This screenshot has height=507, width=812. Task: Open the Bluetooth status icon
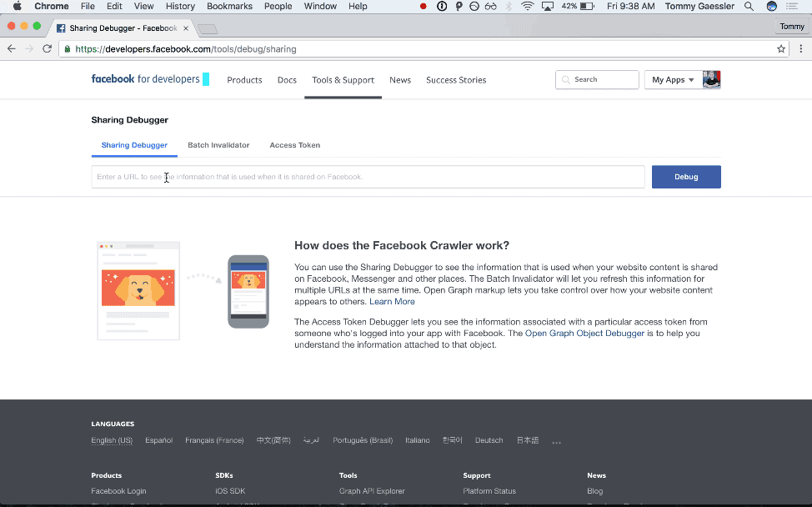509,6
